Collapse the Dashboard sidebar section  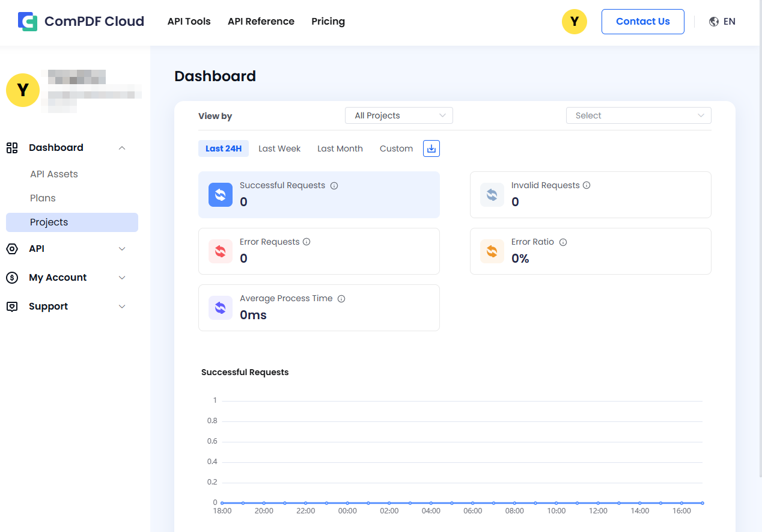click(x=122, y=147)
